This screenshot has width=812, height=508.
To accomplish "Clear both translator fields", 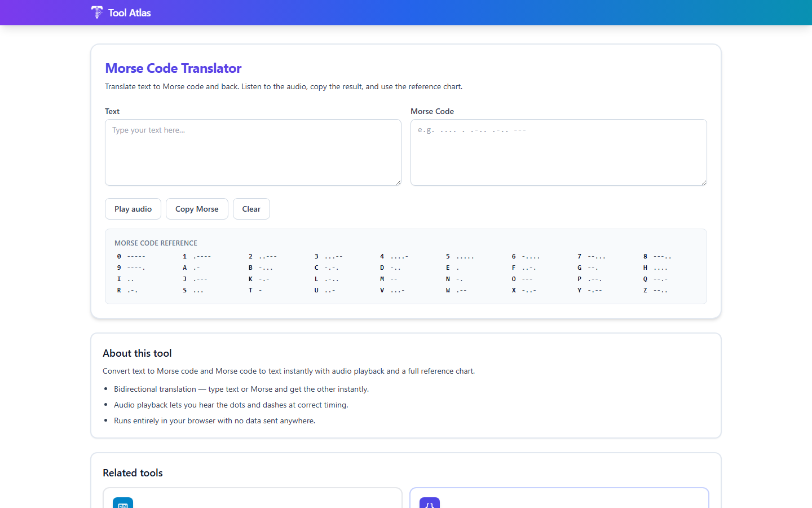I will click(x=251, y=209).
